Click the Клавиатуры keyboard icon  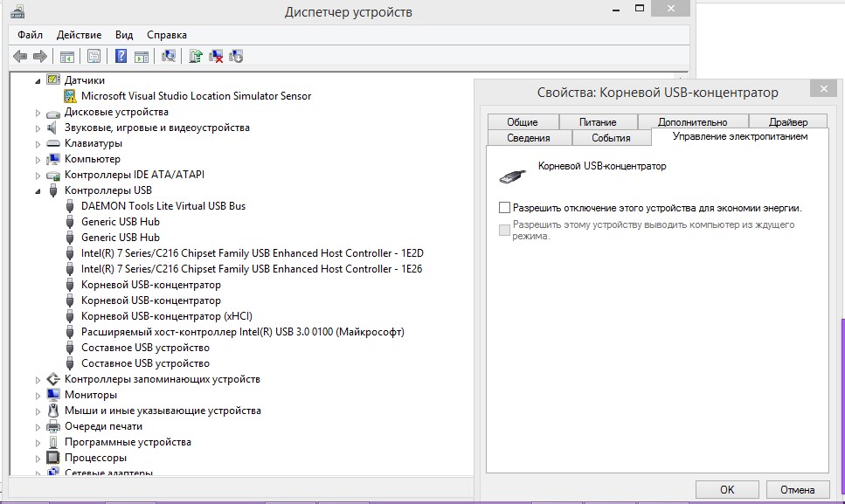coord(53,143)
